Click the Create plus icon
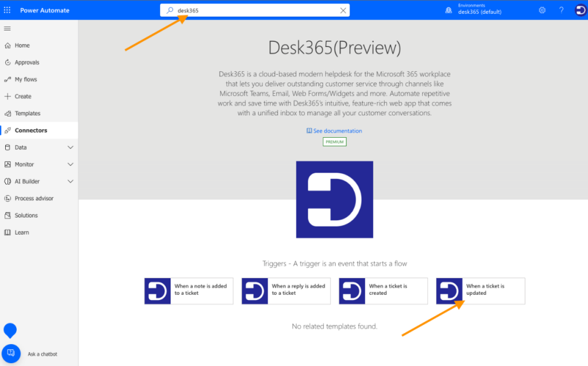Viewport: 588px width, 366px height. click(x=7, y=96)
